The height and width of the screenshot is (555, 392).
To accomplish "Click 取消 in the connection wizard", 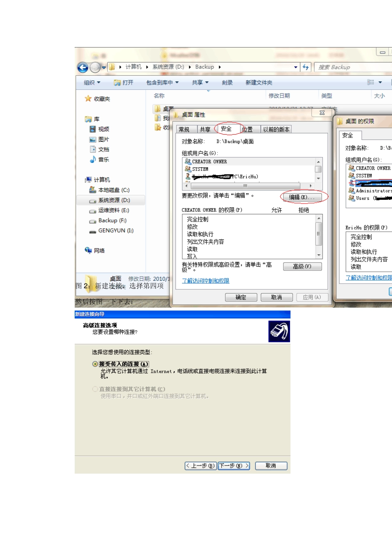I will pyautogui.click(x=271, y=466).
